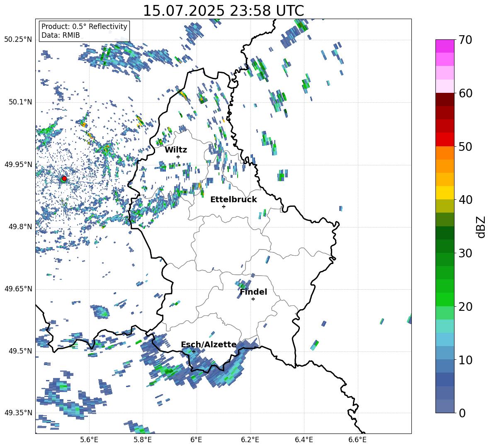Click the 6.4°E longitude label

coord(304,440)
